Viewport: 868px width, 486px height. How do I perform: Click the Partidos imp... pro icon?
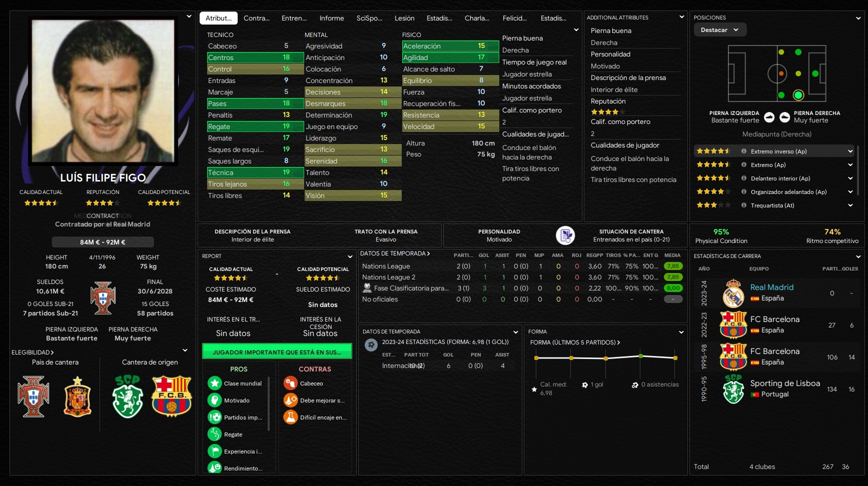coord(215,417)
